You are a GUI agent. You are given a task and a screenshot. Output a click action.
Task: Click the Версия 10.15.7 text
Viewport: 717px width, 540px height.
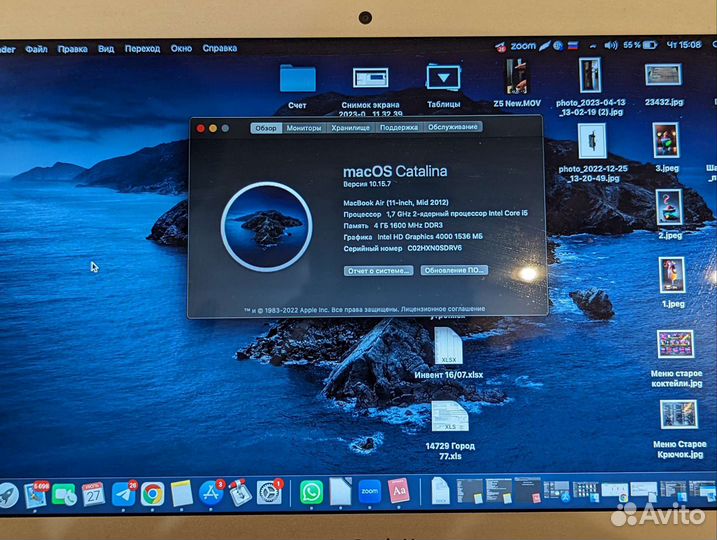pyautogui.click(x=367, y=184)
